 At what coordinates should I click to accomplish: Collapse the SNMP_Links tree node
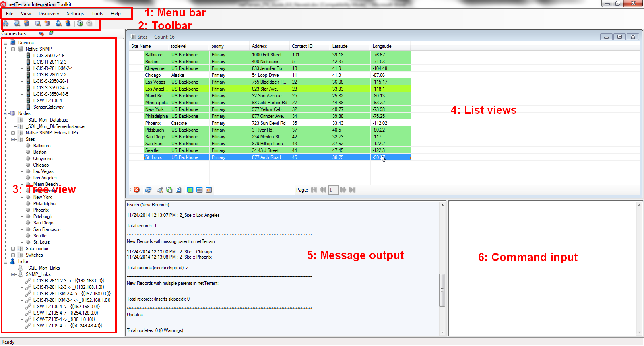click(13, 274)
